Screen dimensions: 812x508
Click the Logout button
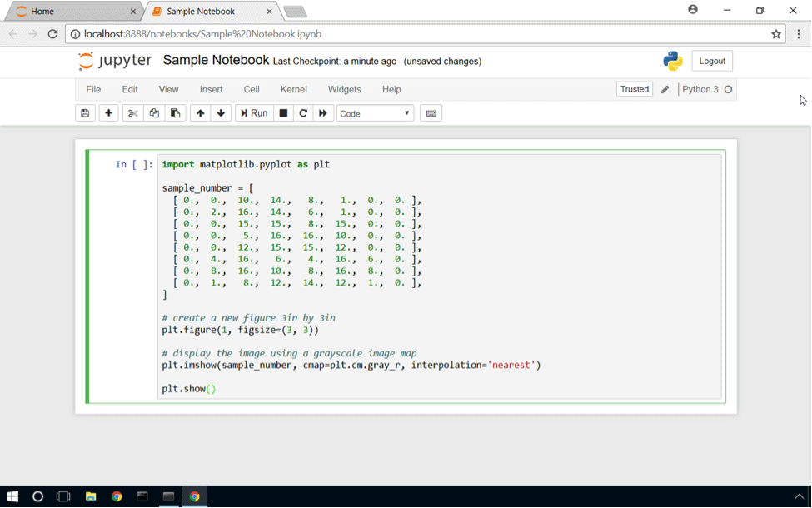(711, 60)
